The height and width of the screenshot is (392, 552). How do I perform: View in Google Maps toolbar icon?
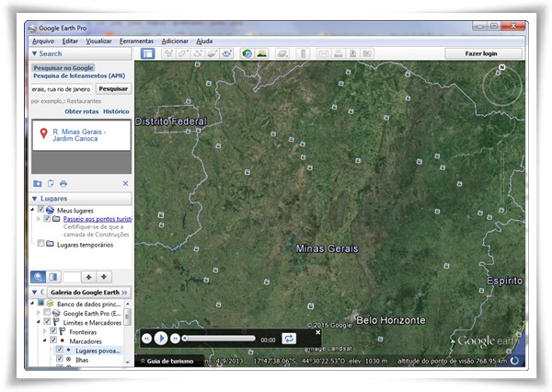tap(367, 53)
